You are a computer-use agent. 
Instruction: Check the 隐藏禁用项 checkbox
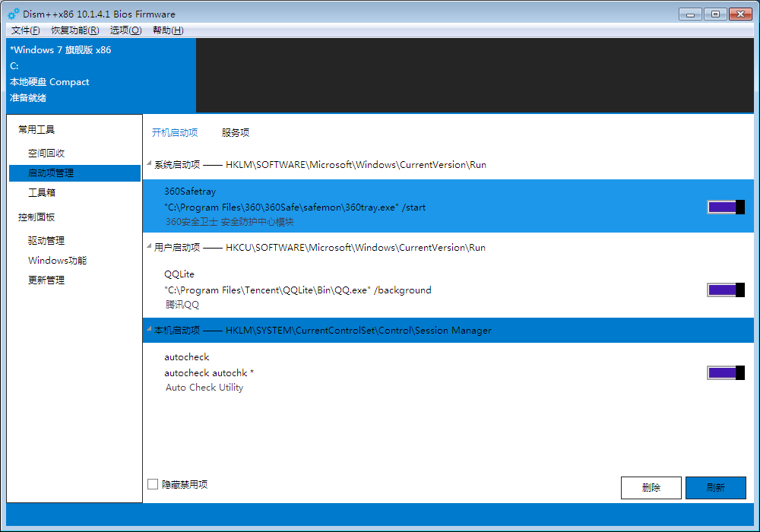click(153, 484)
